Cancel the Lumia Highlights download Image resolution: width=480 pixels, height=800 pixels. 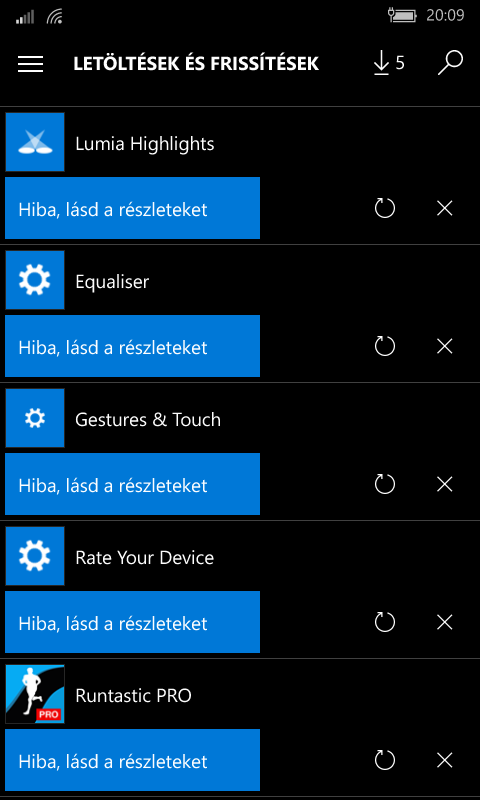tap(445, 208)
